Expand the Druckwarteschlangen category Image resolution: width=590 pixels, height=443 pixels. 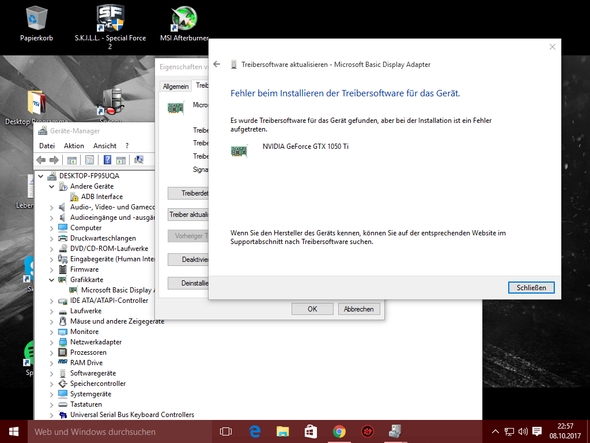coord(52,239)
